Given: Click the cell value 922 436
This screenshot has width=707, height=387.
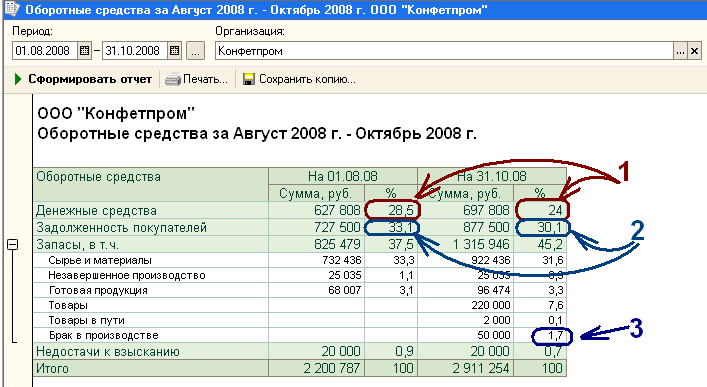Looking at the screenshot, I should click(x=491, y=260).
